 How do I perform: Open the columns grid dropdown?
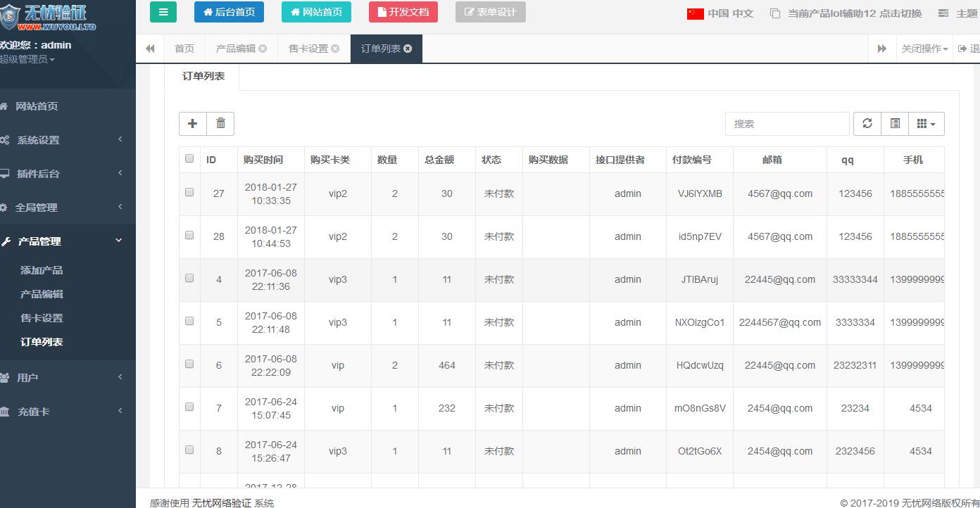[926, 124]
